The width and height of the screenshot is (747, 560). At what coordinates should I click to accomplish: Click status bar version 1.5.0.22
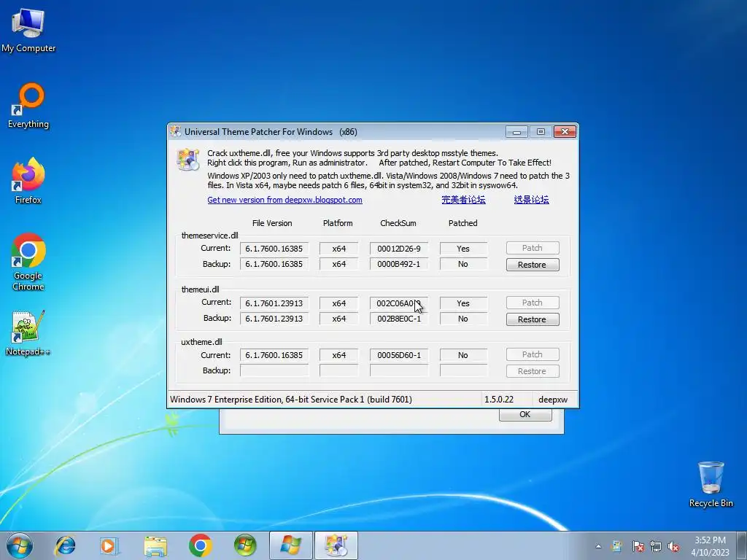(x=499, y=400)
